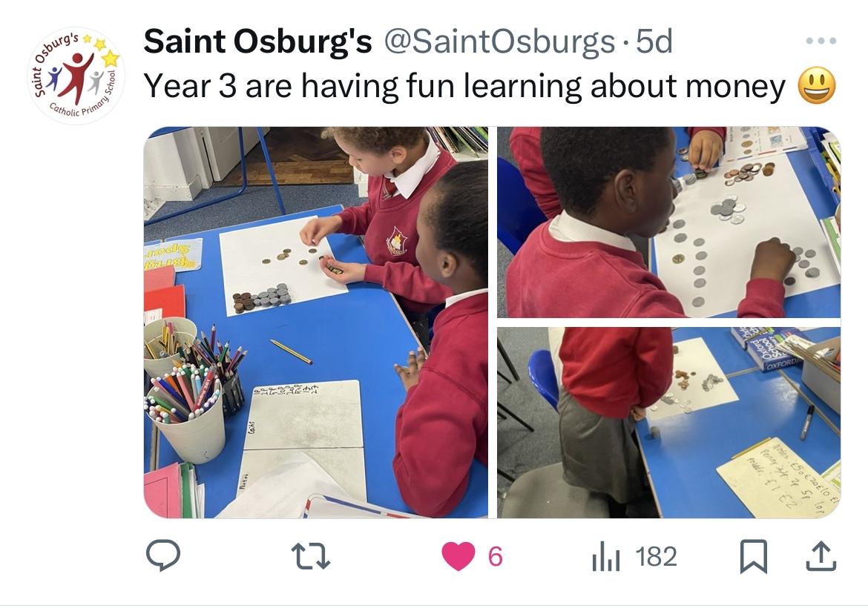Open Saint Osburg's profile picture
Image resolution: width=868 pixels, height=608 pixels.
[76, 76]
